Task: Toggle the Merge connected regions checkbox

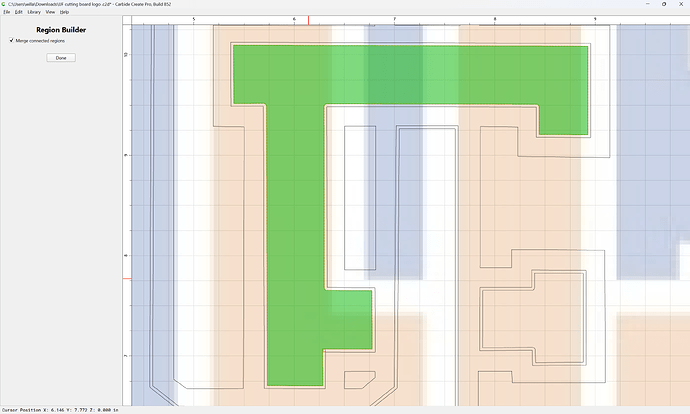Action: tap(11, 40)
